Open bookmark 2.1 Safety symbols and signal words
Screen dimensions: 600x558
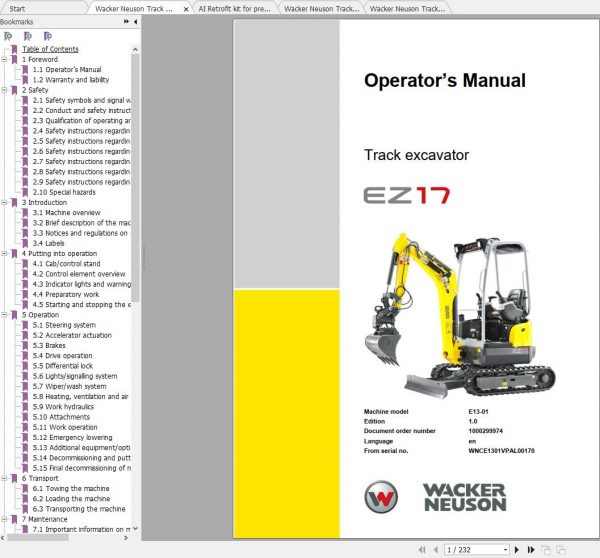(x=81, y=100)
